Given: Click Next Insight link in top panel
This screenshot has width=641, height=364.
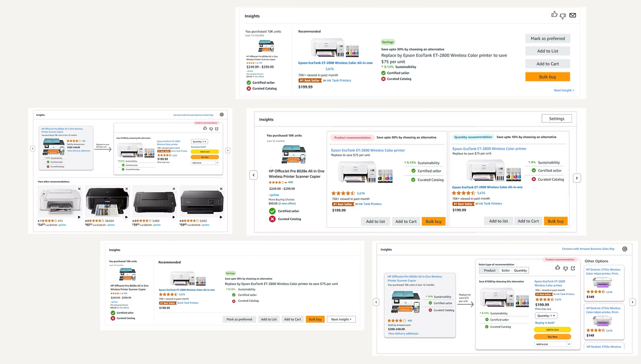Looking at the screenshot, I should coord(564,90).
